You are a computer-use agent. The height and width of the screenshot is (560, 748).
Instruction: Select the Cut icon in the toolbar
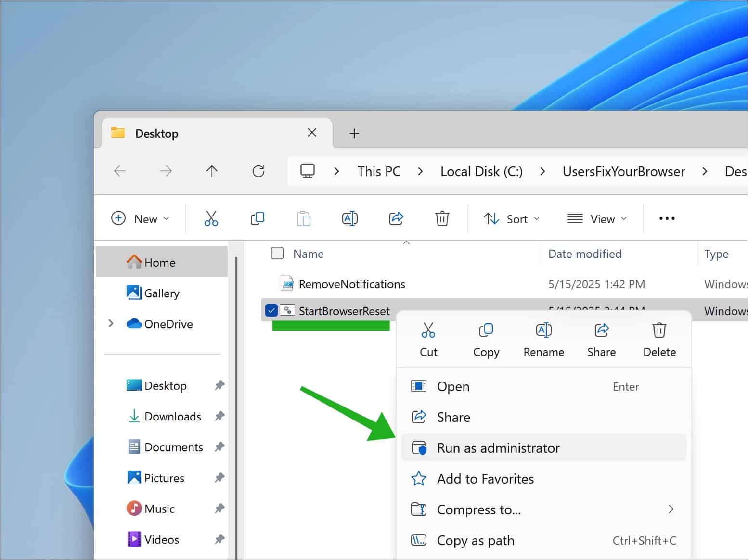[212, 218]
